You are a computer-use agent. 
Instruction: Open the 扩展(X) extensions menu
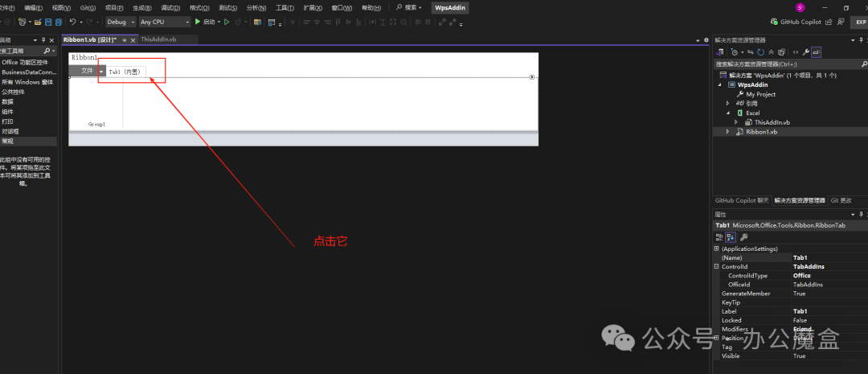coord(313,8)
